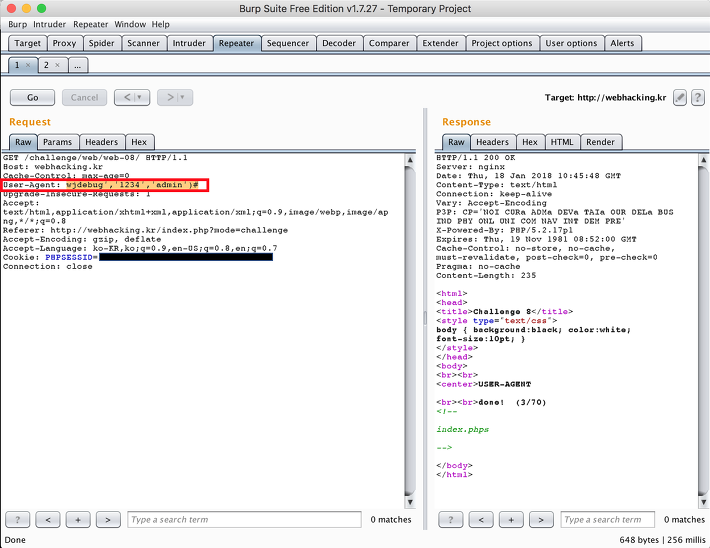The image size is (710, 548).
Task: Click the 'Connection: close' request line
Action: pyautogui.click(x=48, y=266)
